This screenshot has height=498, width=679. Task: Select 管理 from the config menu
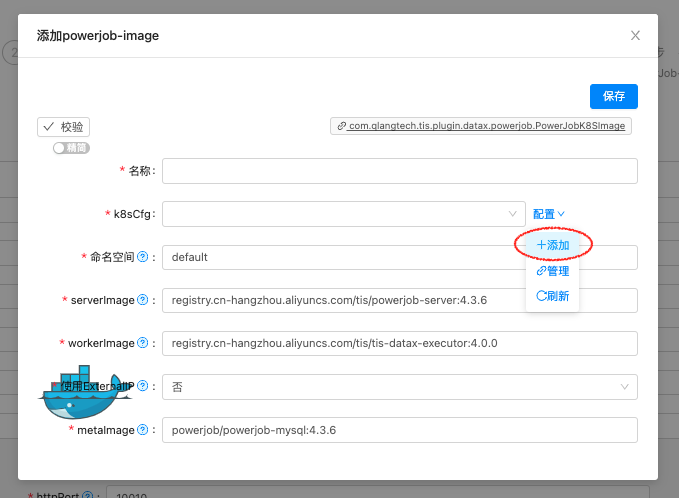pos(553,271)
